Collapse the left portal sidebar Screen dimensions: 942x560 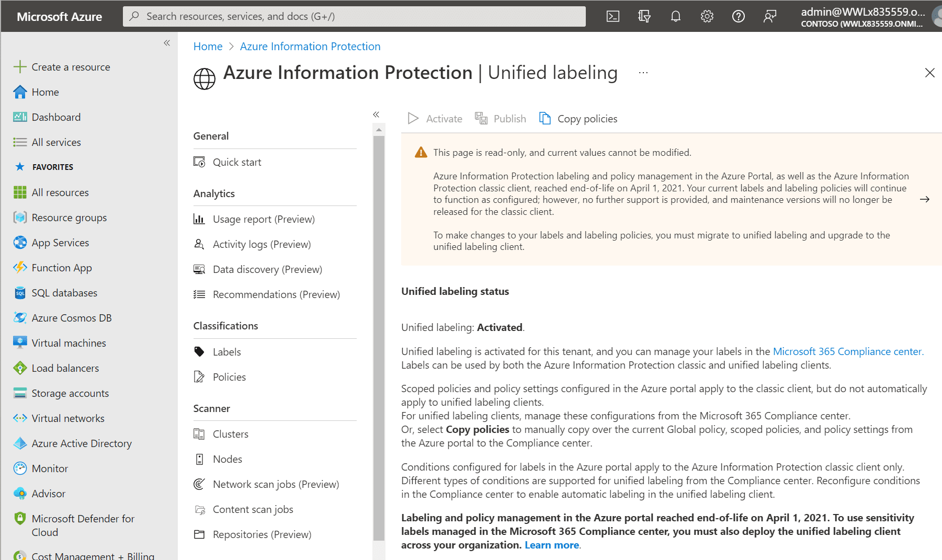pyautogui.click(x=167, y=43)
